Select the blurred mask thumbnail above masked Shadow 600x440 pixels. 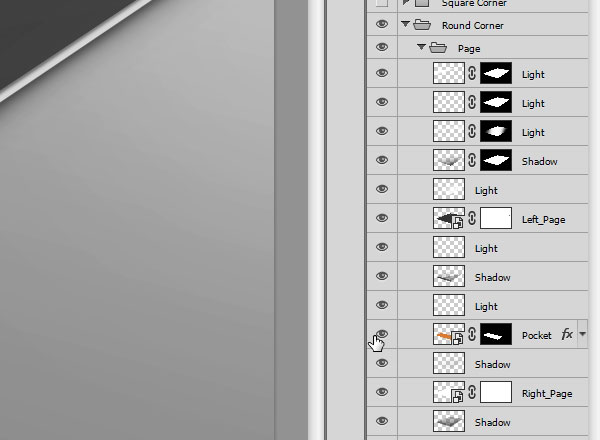tap(496, 131)
